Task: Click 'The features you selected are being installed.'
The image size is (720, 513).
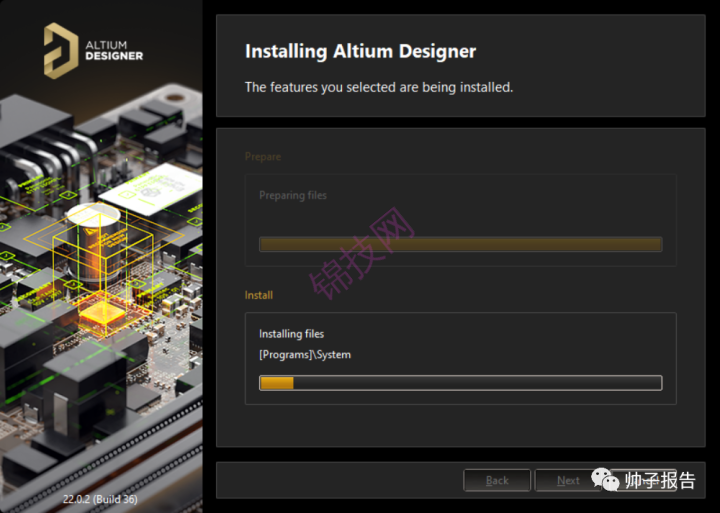Action: 379,87
